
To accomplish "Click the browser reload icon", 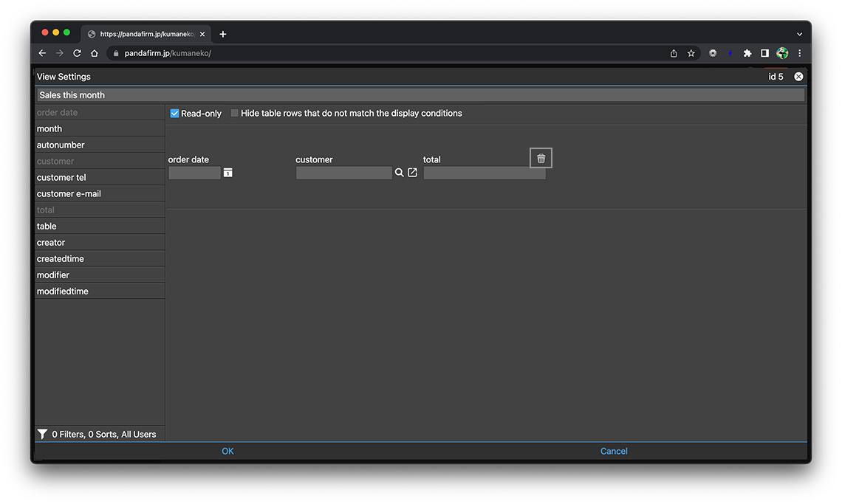I will click(x=77, y=53).
